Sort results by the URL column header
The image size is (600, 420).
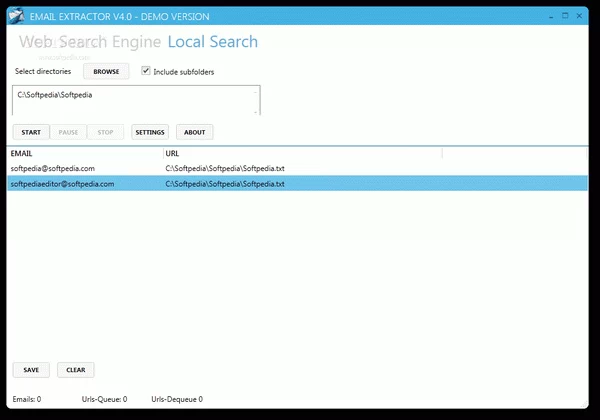[x=300, y=154]
